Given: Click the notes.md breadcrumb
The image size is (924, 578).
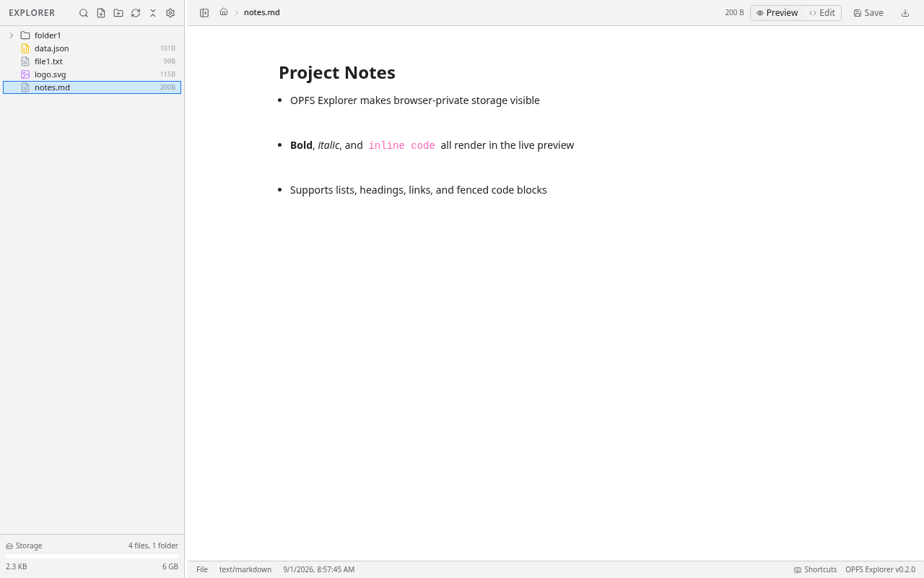Looking at the screenshot, I should 262,12.
